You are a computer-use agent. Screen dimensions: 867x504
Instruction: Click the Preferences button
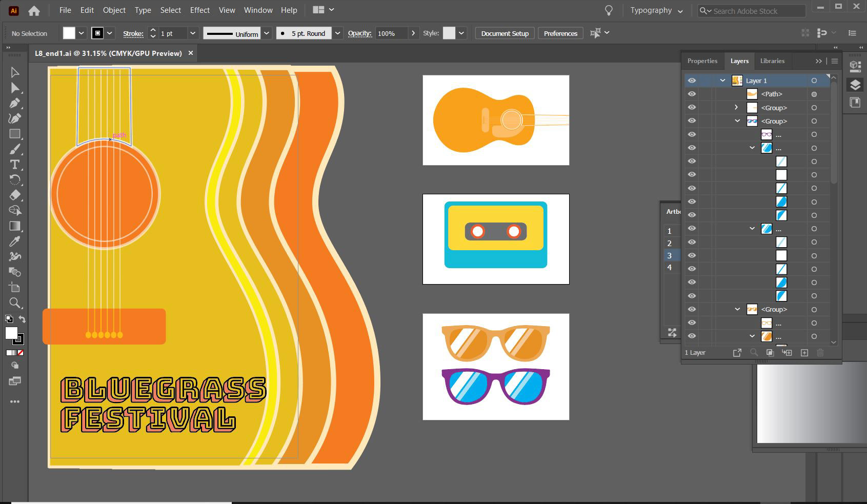click(560, 33)
